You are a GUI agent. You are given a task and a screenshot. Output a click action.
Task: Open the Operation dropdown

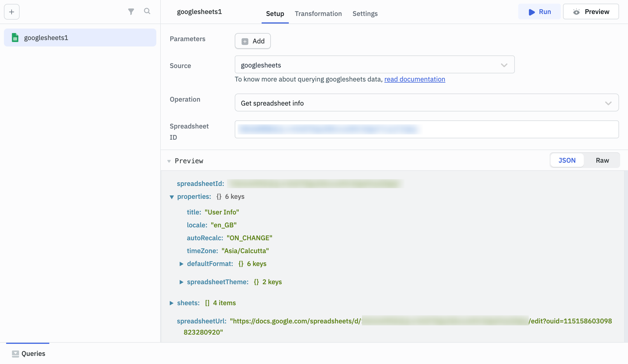pos(426,103)
